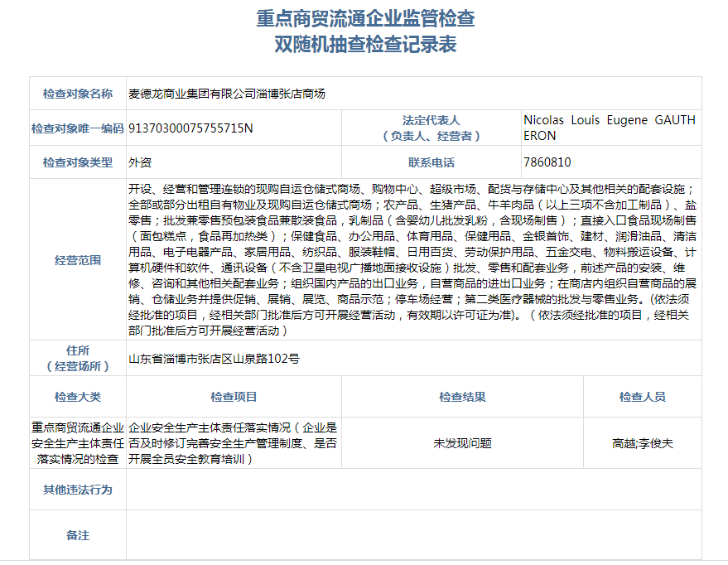Image resolution: width=728 pixels, height=565 pixels.
Task: Select the "检查项目" column header
Action: (234, 397)
